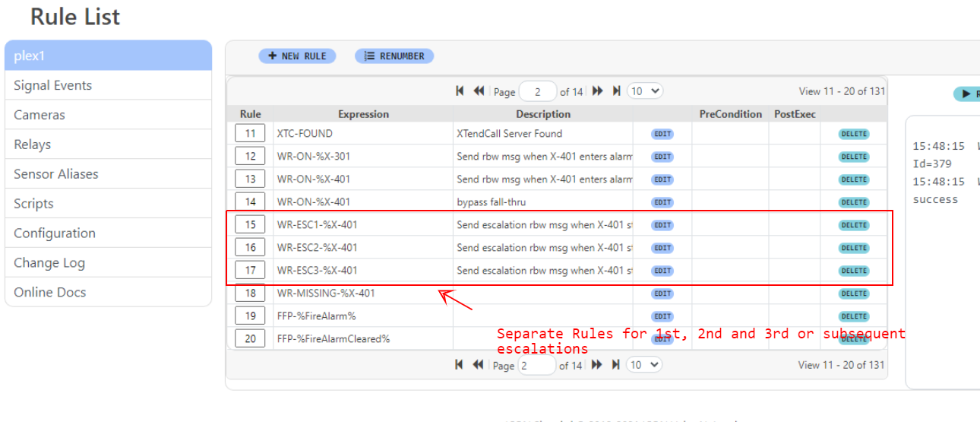This screenshot has height=422, width=980.
Task: Open Relays in the sidebar
Action: pyautogui.click(x=108, y=144)
